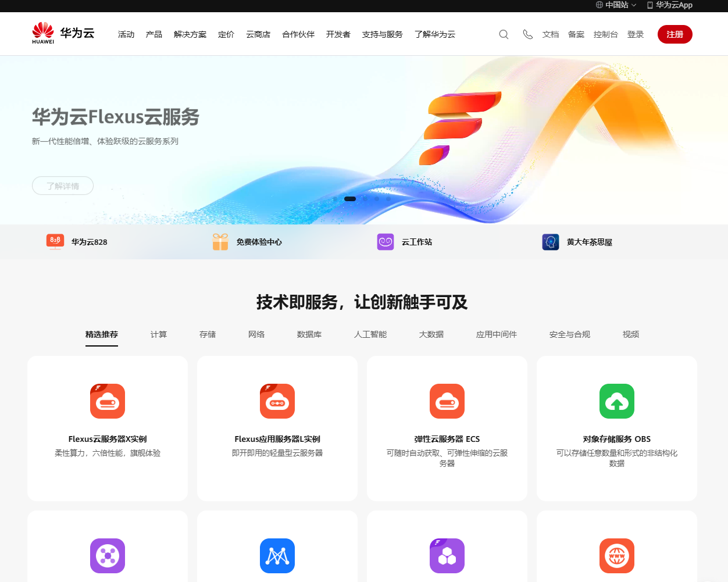
Task: Switch to the 计算 tab
Action: pyautogui.click(x=159, y=334)
